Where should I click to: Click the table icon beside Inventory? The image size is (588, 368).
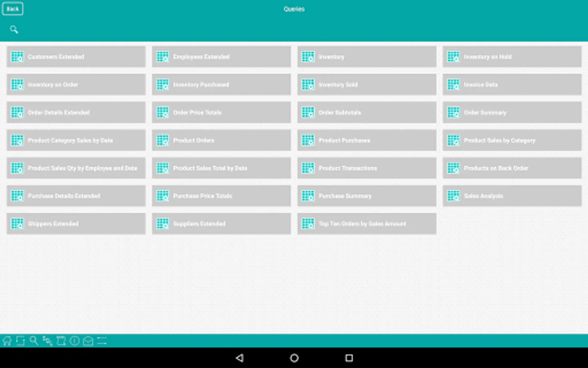(x=308, y=56)
